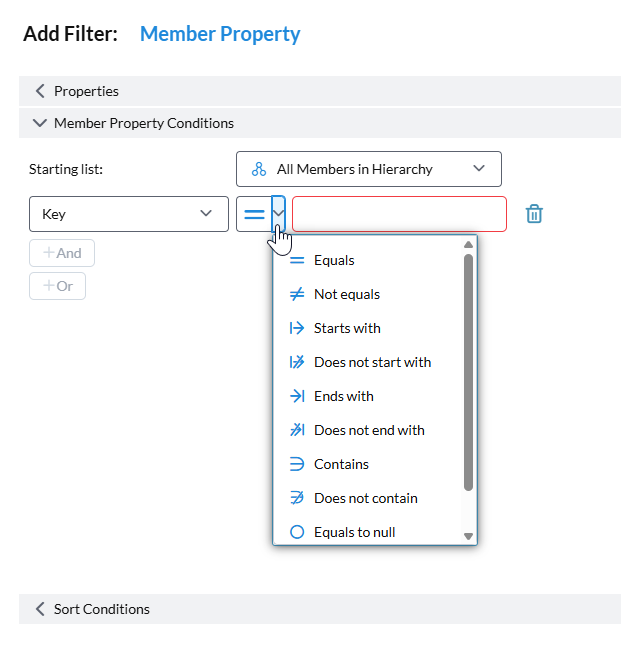Open the All Members in Hierarchy dropdown
The width and height of the screenshot is (621, 645).
[368, 169]
